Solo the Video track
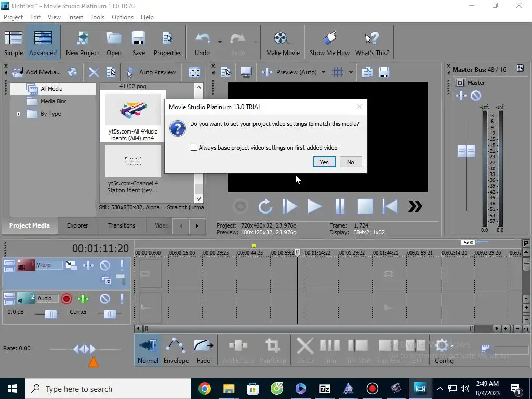The image size is (532, 399). coord(122,265)
